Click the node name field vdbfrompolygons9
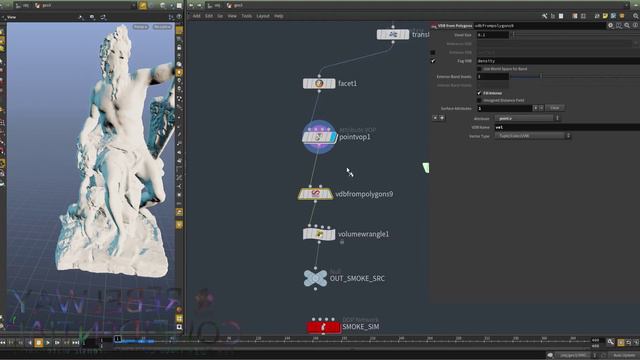The width and height of the screenshot is (640, 360). (540, 26)
